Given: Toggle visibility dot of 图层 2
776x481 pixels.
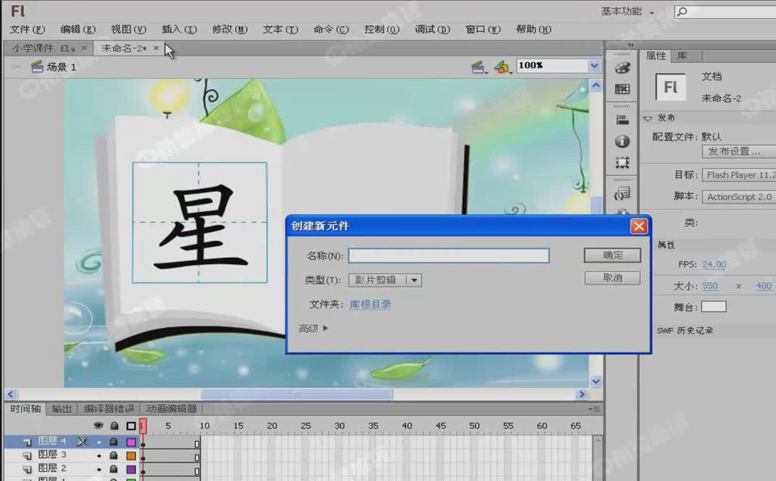Looking at the screenshot, I should (x=99, y=468).
